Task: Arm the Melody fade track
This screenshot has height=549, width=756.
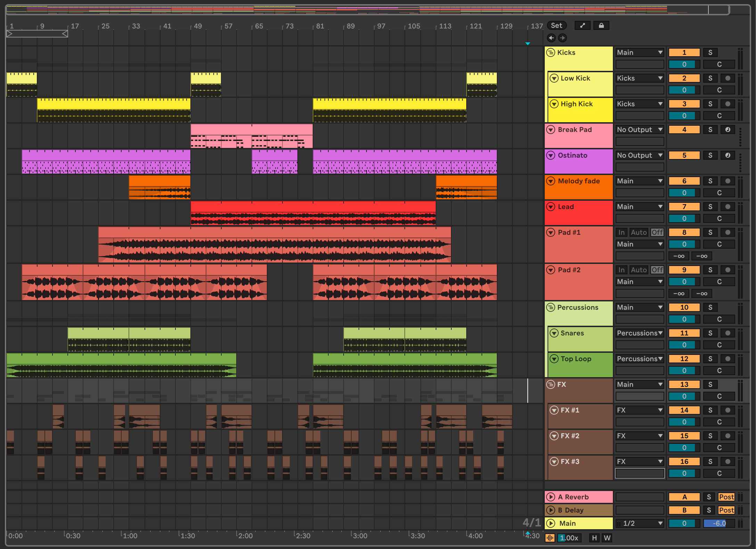Action: click(728, 181)
